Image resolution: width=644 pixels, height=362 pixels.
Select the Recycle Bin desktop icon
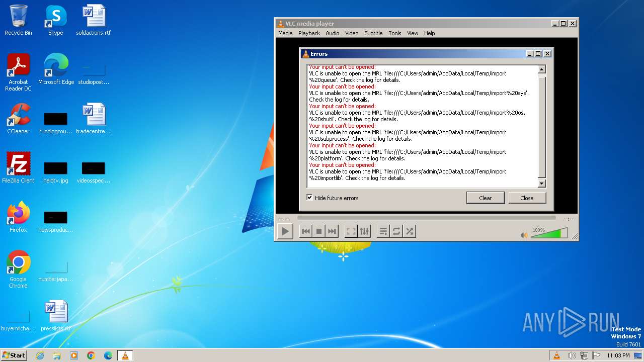coord(18,20)
